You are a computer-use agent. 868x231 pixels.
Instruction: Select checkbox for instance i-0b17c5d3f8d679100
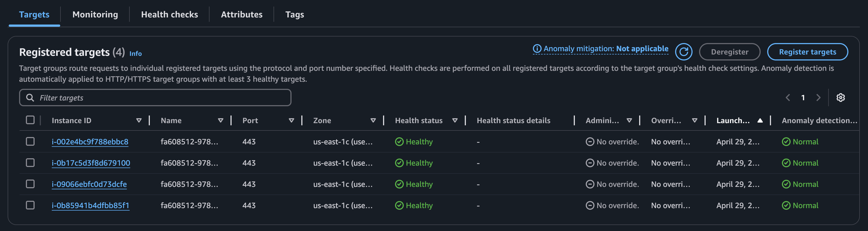pos(30,163)
